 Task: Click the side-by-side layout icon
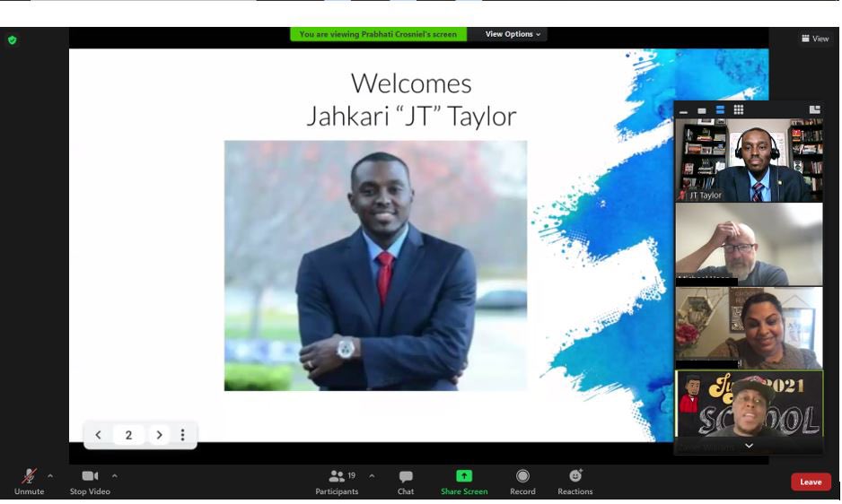(x=814, y=110)
